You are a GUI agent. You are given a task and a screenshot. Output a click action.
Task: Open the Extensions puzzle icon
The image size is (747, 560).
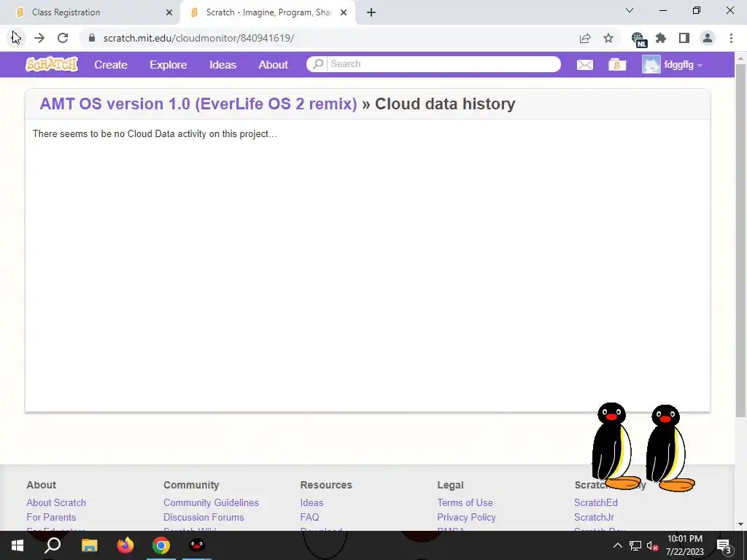coord(661,38)
